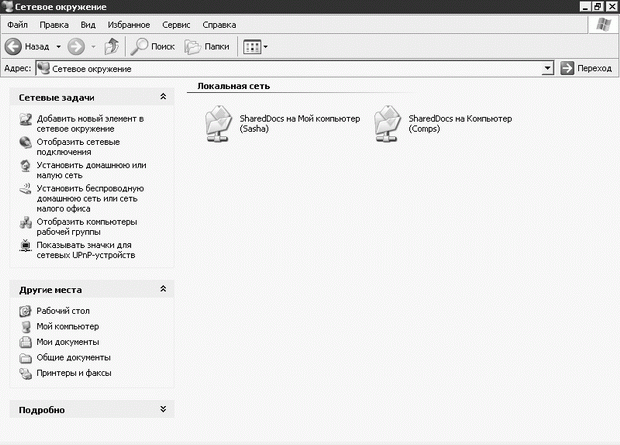The height and width of the screenshot is (445, 620).
Task: Open the Справка menu
Action: point(219,25)
